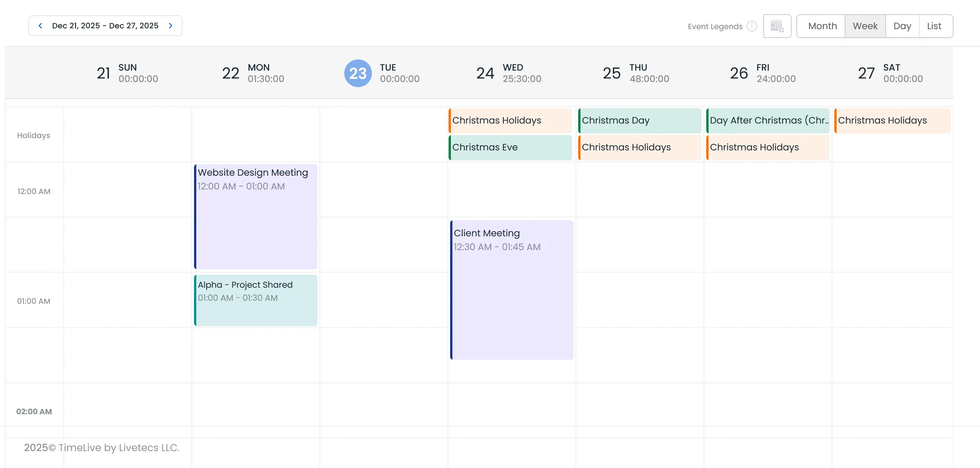Switch to Month view
The height and width of the screenshot is (468, 980).
tap(822, 26)
